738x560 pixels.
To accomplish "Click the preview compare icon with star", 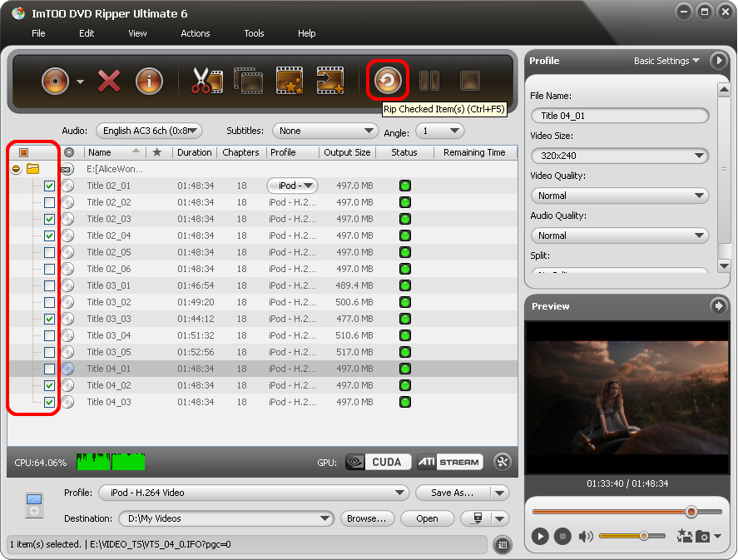I will (x=685, y=536).
